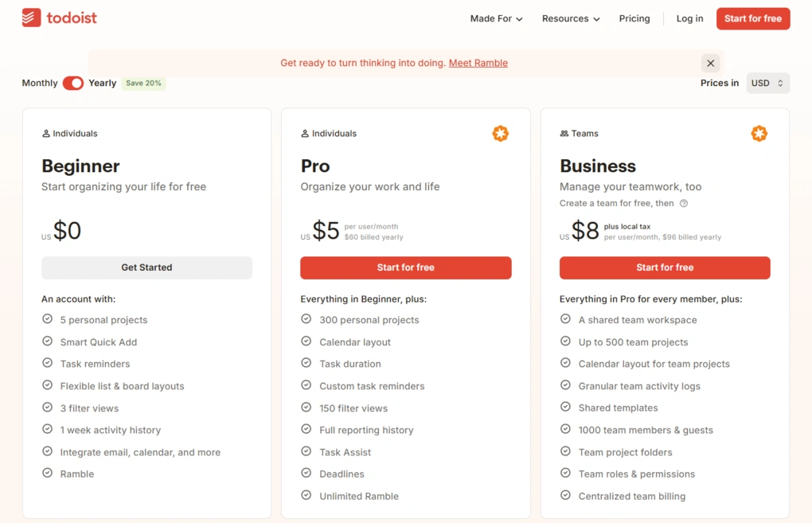Viewport: 812px width, 523px height.
Task: Click the 'Save 20%' badge
Action: [143, 83]
